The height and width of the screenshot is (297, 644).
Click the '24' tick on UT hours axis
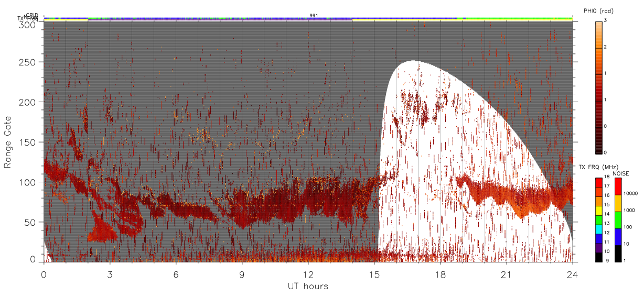573,274
